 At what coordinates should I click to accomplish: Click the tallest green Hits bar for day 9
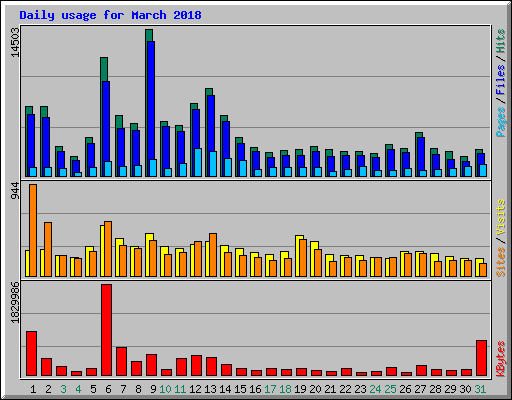[149, 35]
